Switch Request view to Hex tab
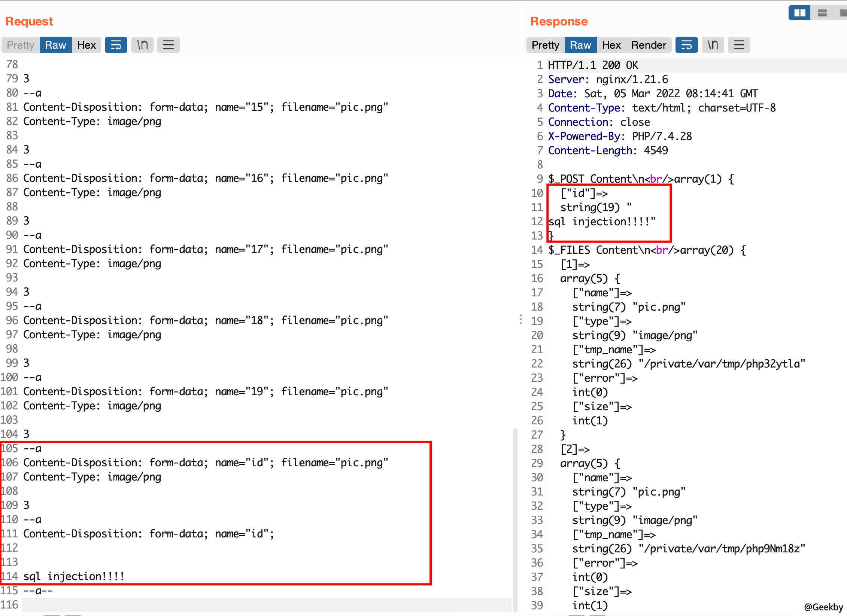 (x=86, y=45)
